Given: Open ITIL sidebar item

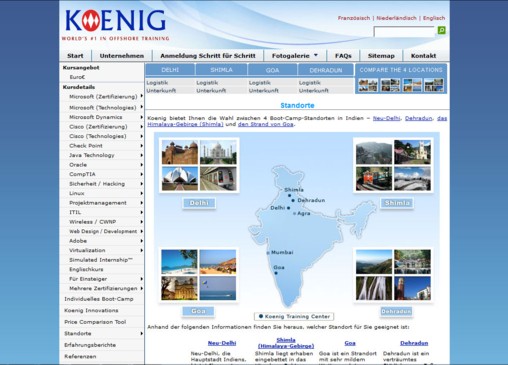Looking at the screenshot, I should (x=75, y=212).
